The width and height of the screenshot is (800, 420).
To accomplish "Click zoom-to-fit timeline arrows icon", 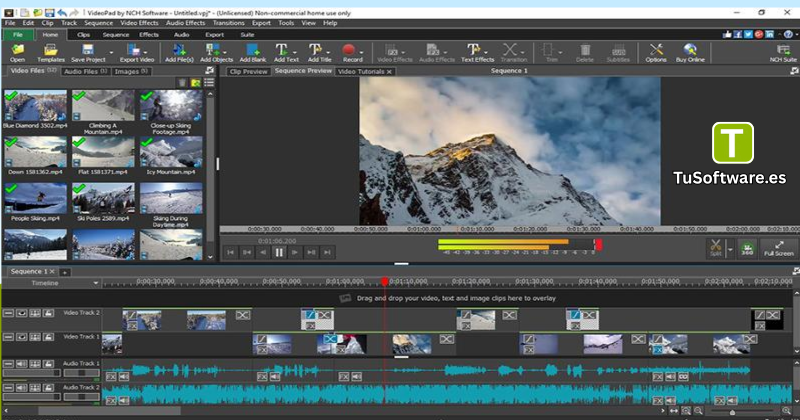I will pos(674,411).
